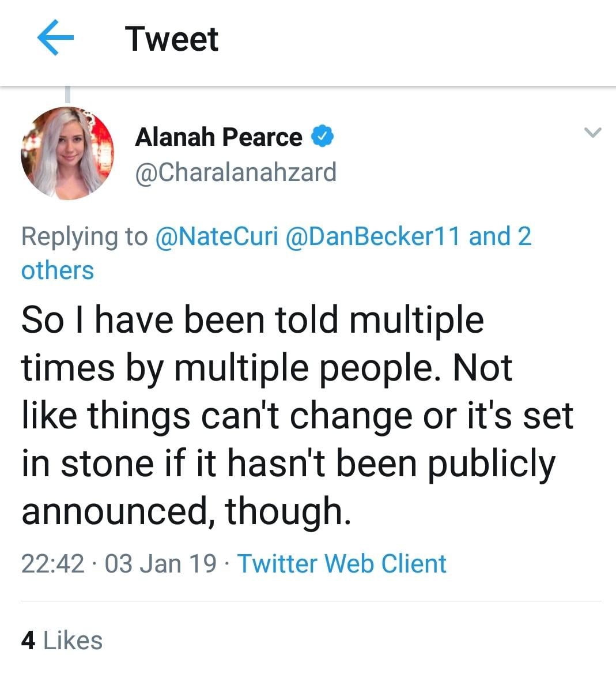This screenshot has height=674, width=616.
Task: Open the tweet options chevron menu
Action: point(592,133)
